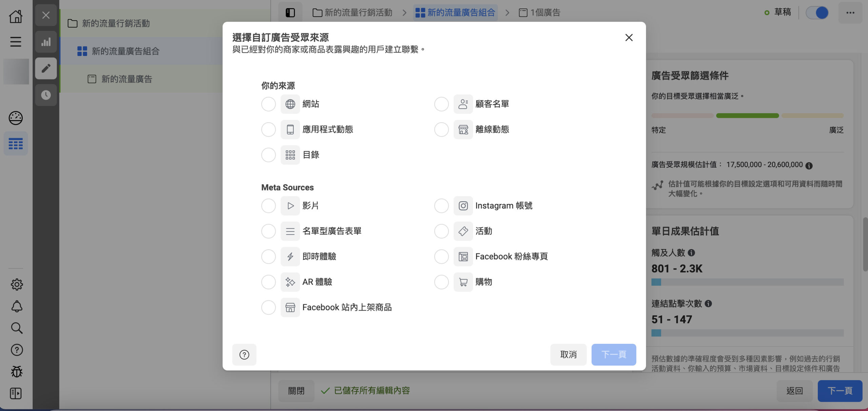Open the 通知 bell icon
868x411 pixels.
16,306
